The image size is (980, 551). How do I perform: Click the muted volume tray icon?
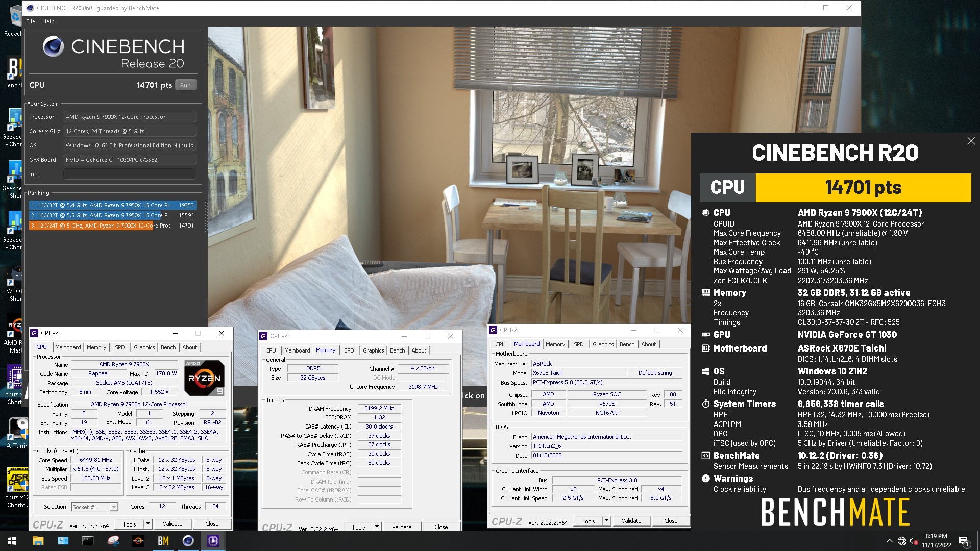coord(914,541)
